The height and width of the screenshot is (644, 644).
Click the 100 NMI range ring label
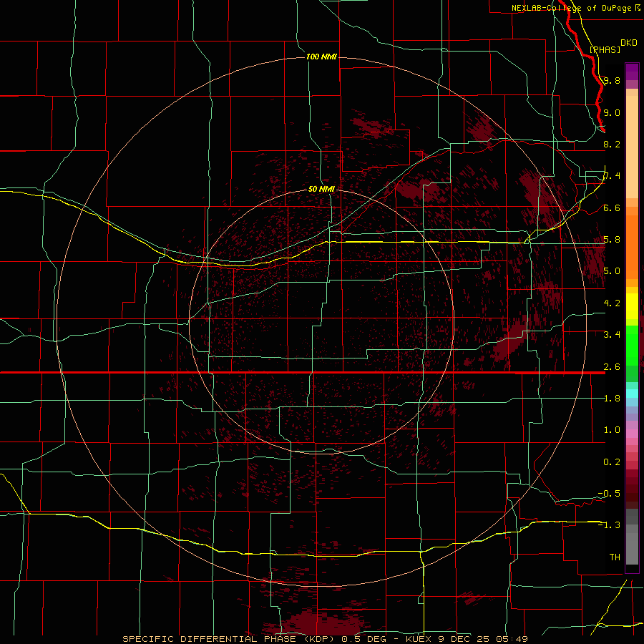[321, 57]
